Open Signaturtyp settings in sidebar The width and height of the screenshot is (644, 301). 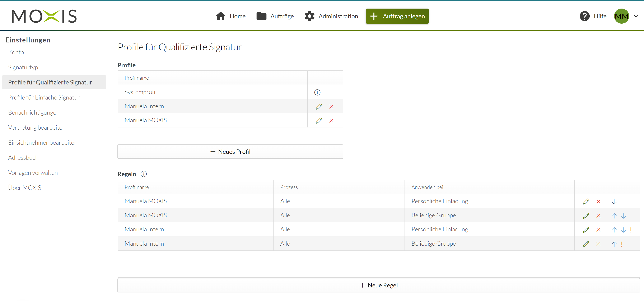23,68
